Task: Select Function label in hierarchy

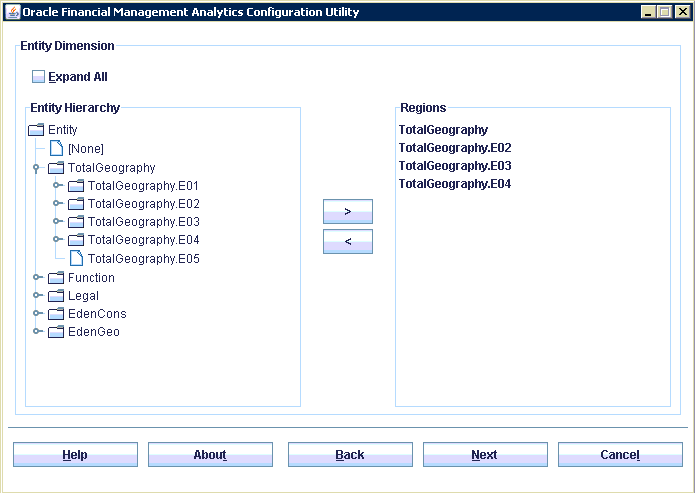Action: [91, 278]
